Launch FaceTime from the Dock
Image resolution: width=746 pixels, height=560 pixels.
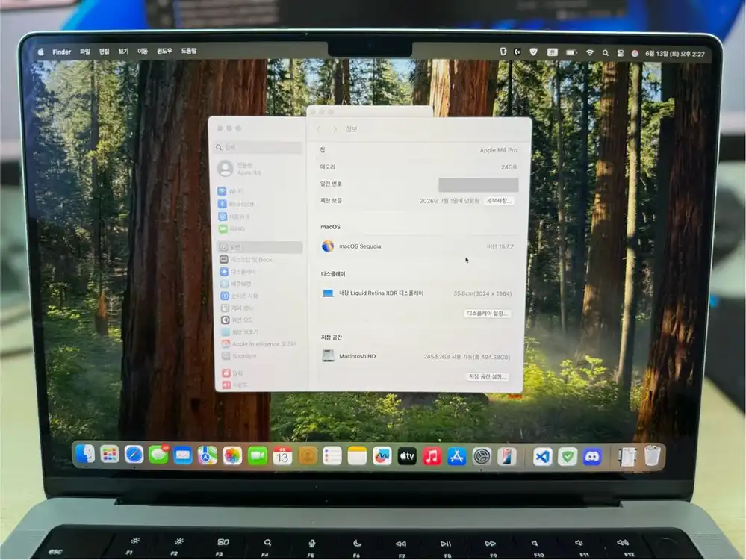(258, 456)
